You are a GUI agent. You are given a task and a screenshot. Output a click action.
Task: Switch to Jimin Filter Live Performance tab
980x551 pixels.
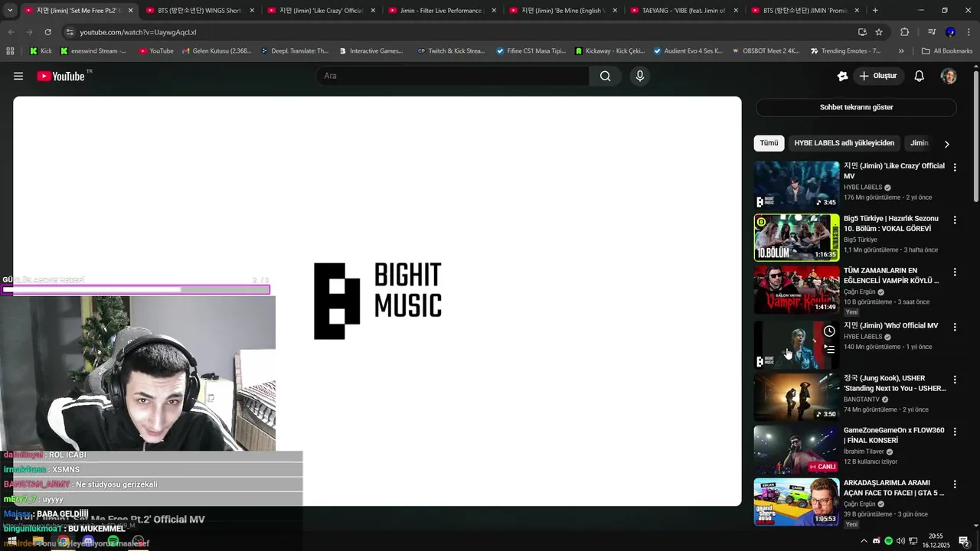tap(441, 11)
